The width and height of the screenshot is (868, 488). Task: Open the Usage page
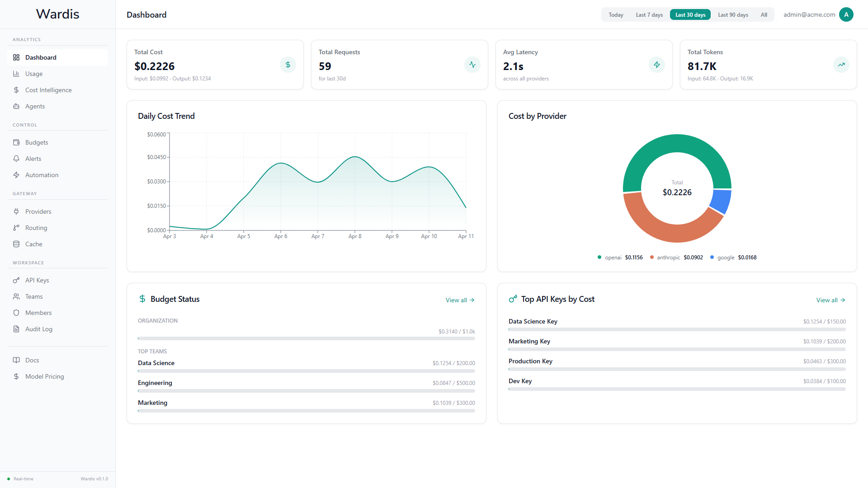[57, 74]
